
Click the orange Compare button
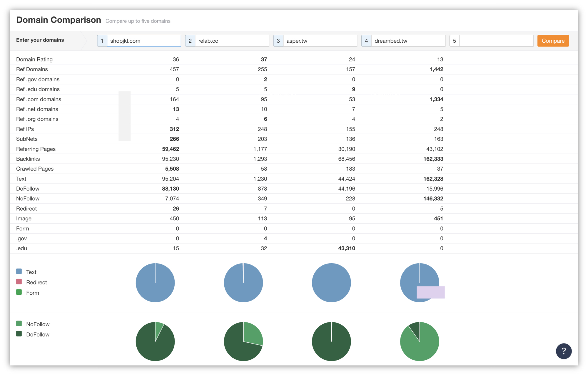coord(553,41)
